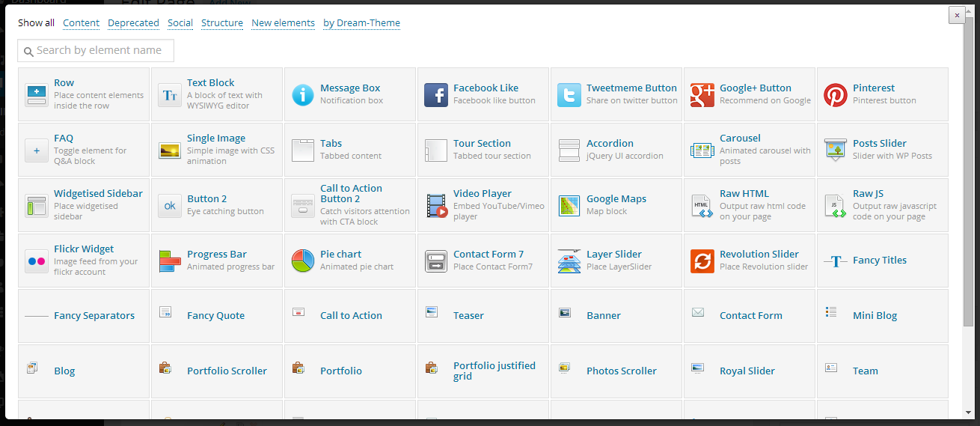
Task: Click the Progress Bar icon
Action: pyautogui.click(x=170, y=261)
